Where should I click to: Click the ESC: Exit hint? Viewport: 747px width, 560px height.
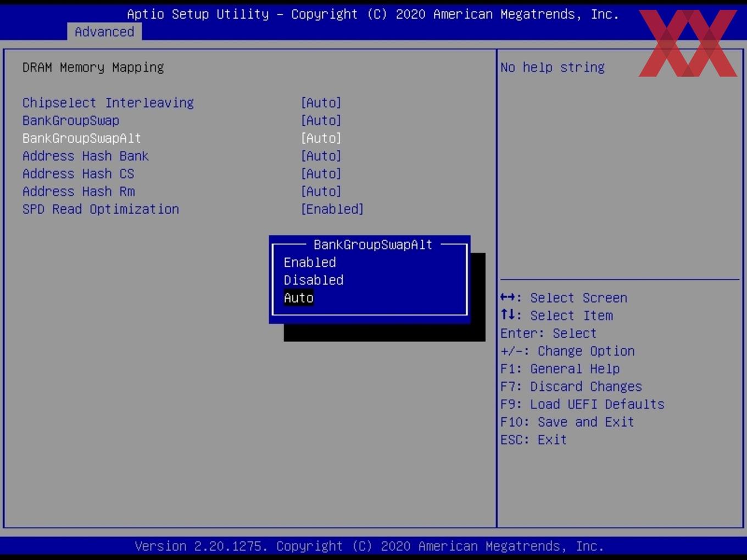click(x=533, y=440)
